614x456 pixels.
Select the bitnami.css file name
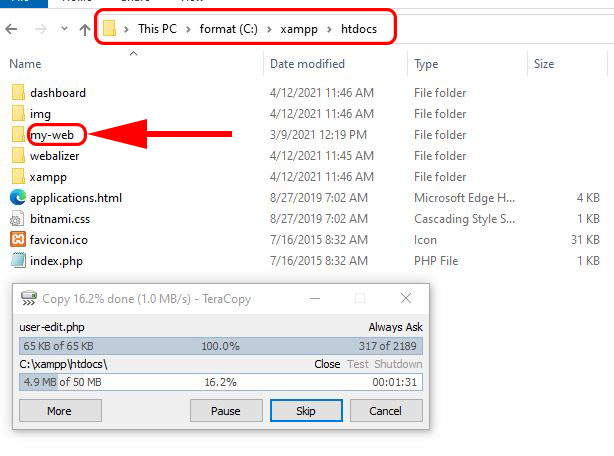click(x=60, y=219)
